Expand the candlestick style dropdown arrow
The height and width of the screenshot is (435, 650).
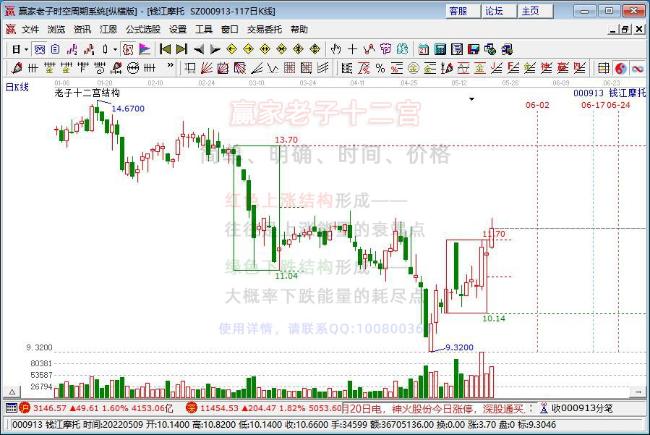(x=115, y=50)
